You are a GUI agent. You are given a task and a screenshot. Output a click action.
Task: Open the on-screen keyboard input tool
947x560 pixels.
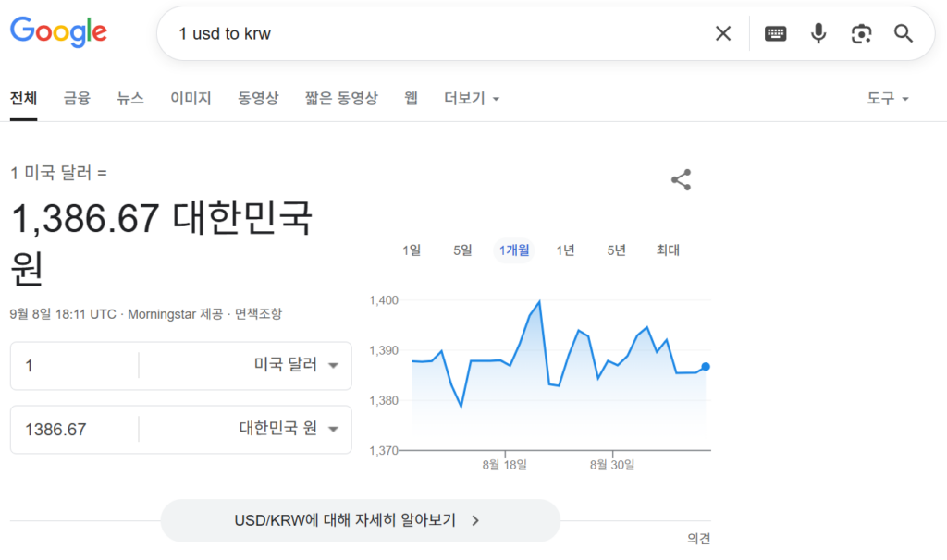pos(775,34)
